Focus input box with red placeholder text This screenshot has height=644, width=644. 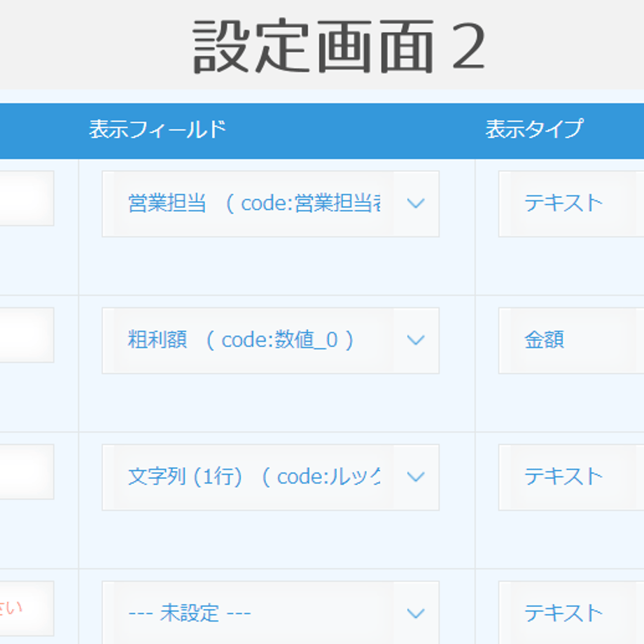pyautogui.click(x=27, y=609)
